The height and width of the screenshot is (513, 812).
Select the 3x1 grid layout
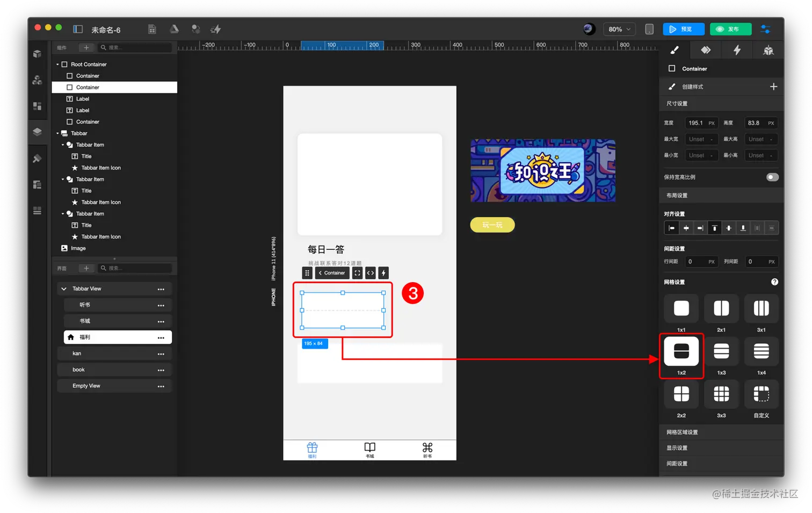tap(762, 308)
